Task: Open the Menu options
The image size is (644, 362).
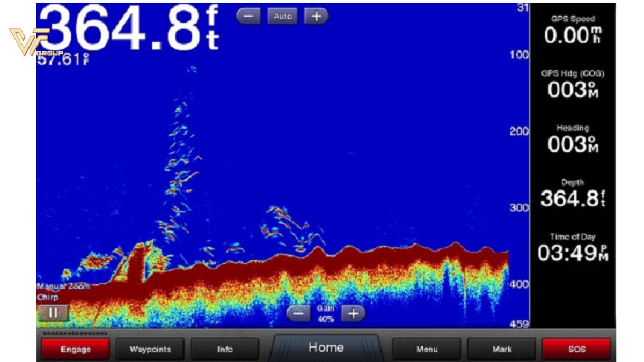Action: click(x=427, y=349)
